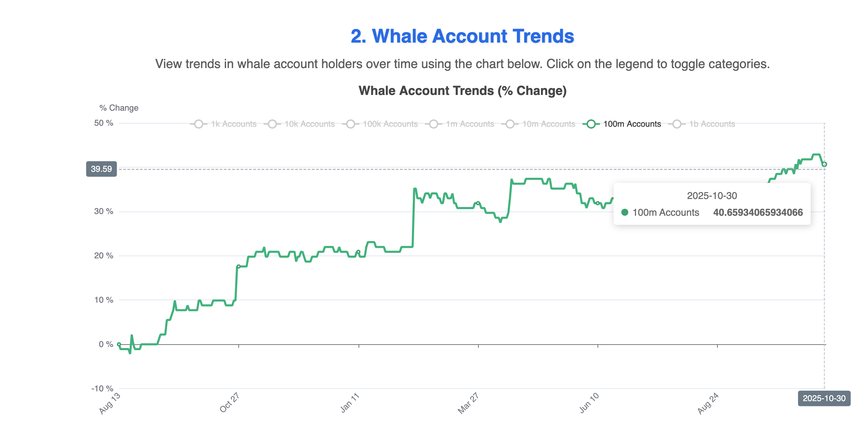This screenshot has width=868, height=428.
Task: Click the 39.59 axis value label
Action: click(101, 169)
